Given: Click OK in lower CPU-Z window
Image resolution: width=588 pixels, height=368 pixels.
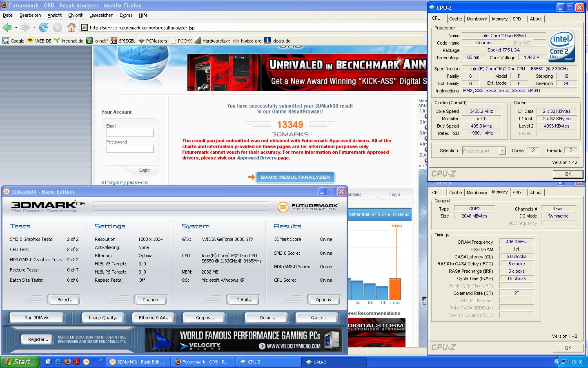Looking at the screenshot, I should pos(568,348).
